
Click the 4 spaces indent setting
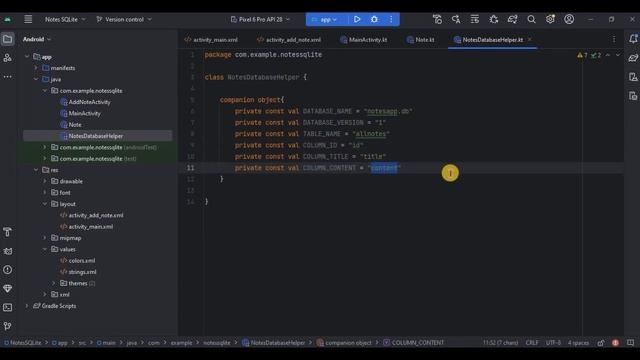click(578, 343)
